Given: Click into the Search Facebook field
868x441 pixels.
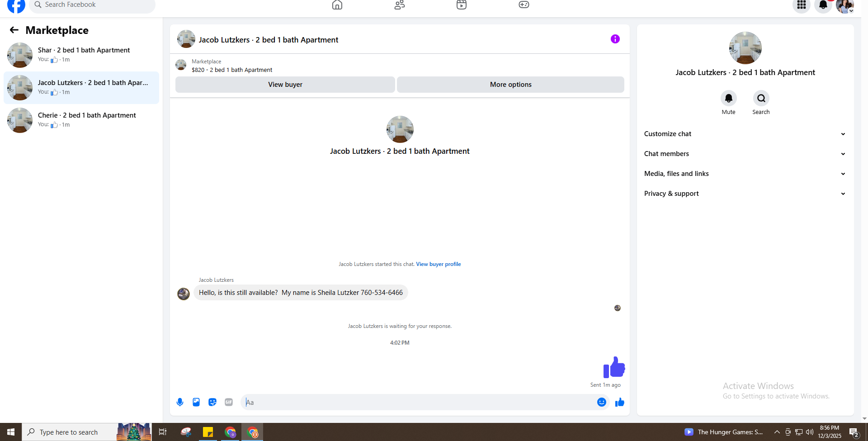Looking at the screenshot, I should coord(92,5).
